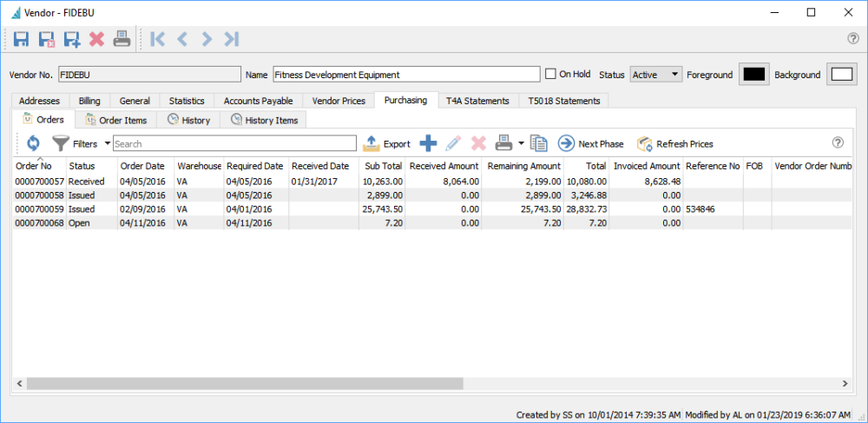Click the Export button

click(386, 144)
